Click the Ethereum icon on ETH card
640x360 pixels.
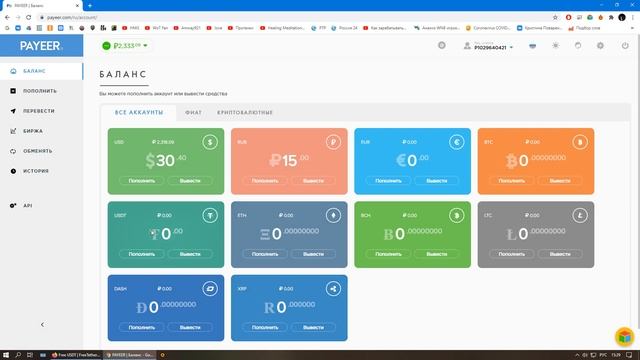[333, 216]
